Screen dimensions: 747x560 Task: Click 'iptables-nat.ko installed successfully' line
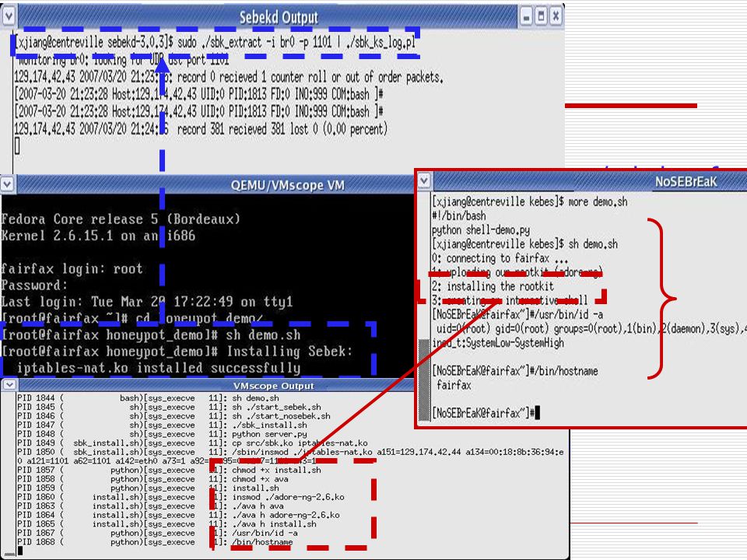tap(159, 368)
